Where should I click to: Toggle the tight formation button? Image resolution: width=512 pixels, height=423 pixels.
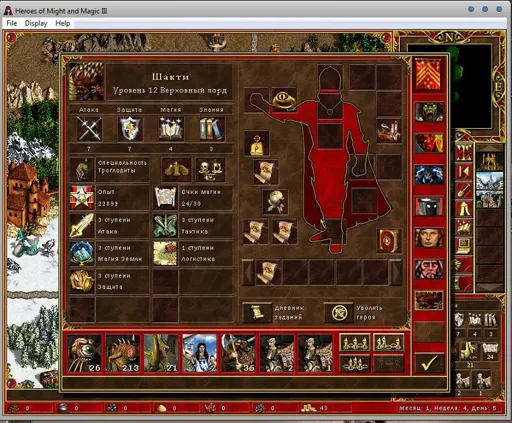pyautogui.click(x=388, y=342)
